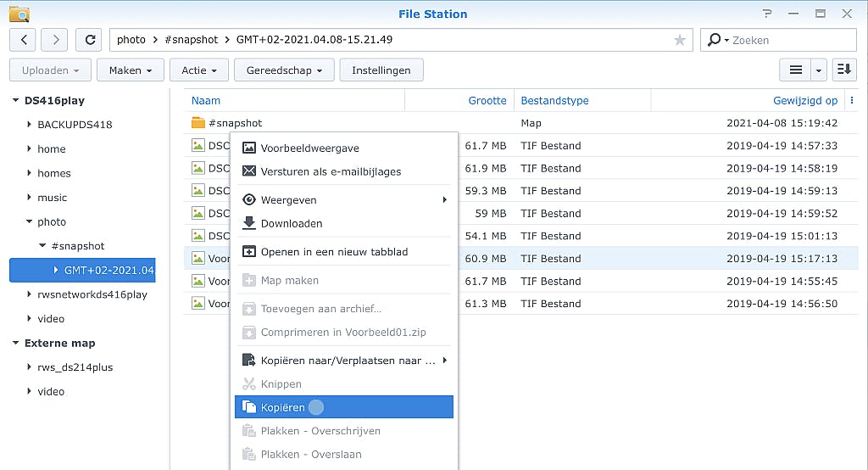Open the sort order options
Image resolution: width=868 pixels, height=470 pixels.
844,70
